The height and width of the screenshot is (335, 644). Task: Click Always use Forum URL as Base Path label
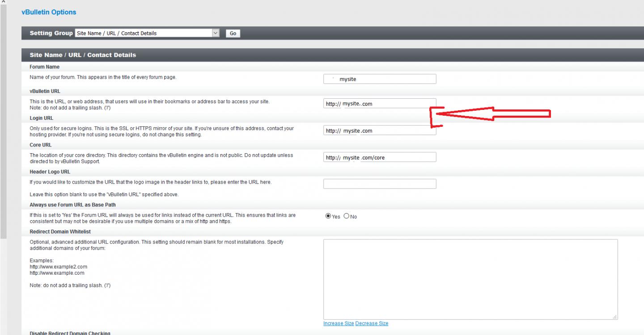pyautogui.click(x=73, y=205)
